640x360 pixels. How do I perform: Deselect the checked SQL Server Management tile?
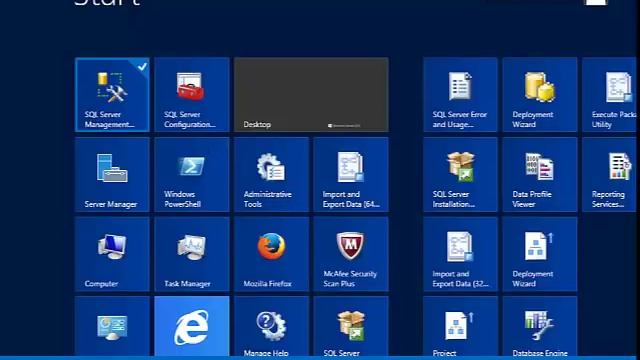(x=112, y=95)
